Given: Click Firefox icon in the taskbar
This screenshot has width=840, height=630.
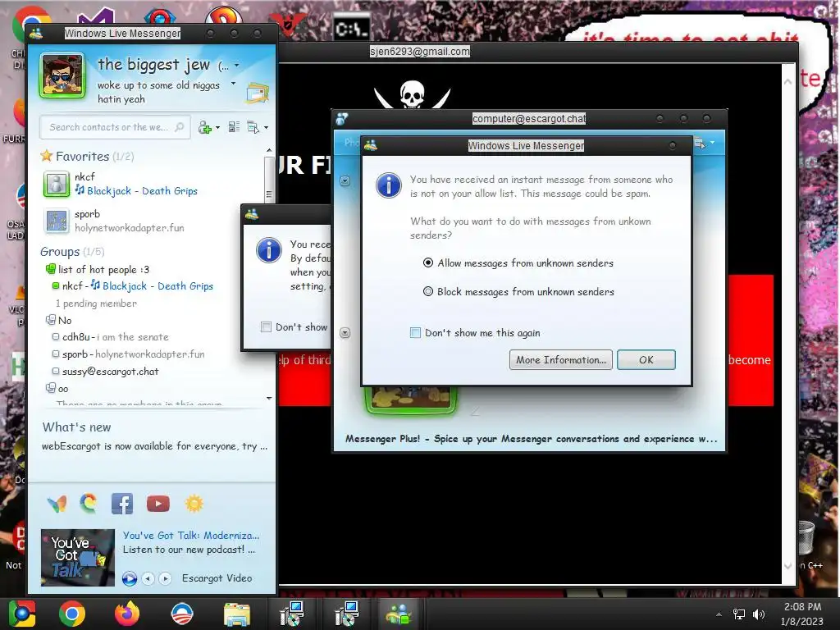Looking at the screenshot, I should coord(127,614).
